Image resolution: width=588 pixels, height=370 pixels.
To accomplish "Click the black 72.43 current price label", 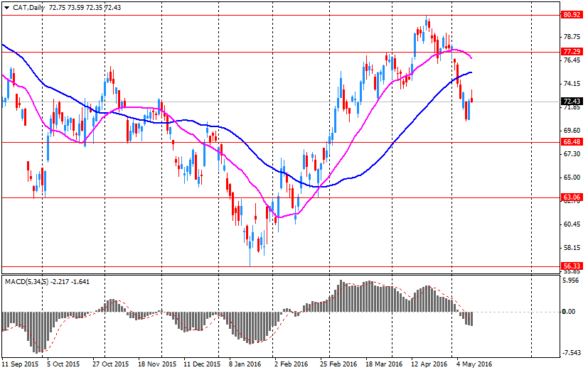I will pos(572,101).
